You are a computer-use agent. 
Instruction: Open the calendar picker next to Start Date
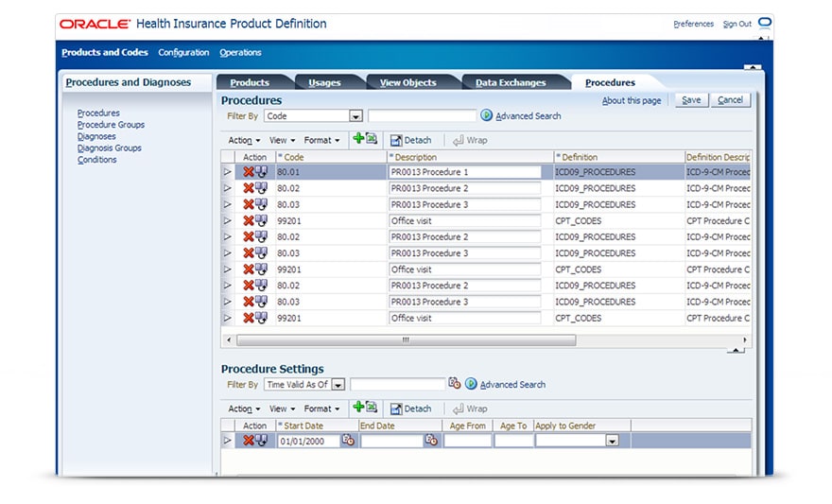(x=348, y=441)
